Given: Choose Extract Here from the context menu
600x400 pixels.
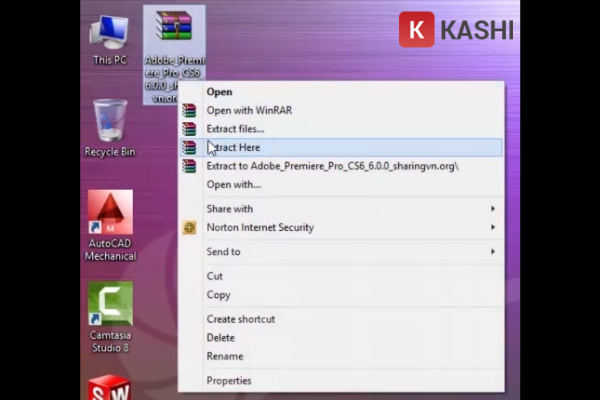Looking at the screenshot, I should tap(235, 147).
